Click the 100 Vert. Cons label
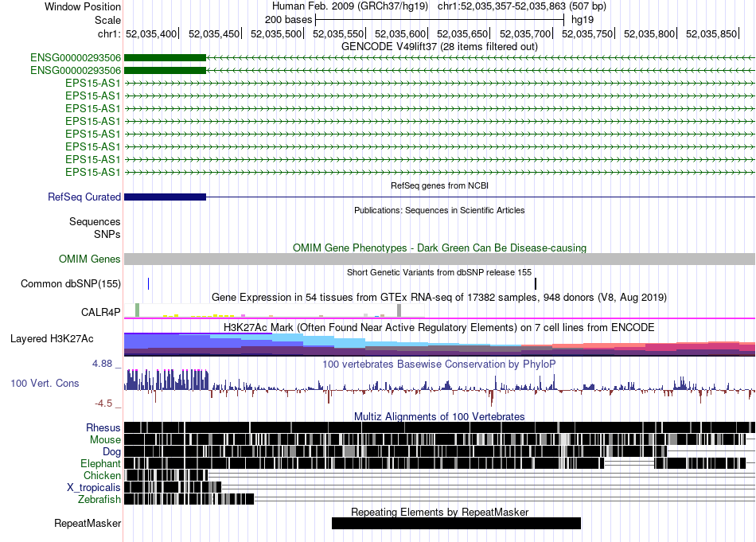This screenshot has width=756, height=542. [45, 383]
